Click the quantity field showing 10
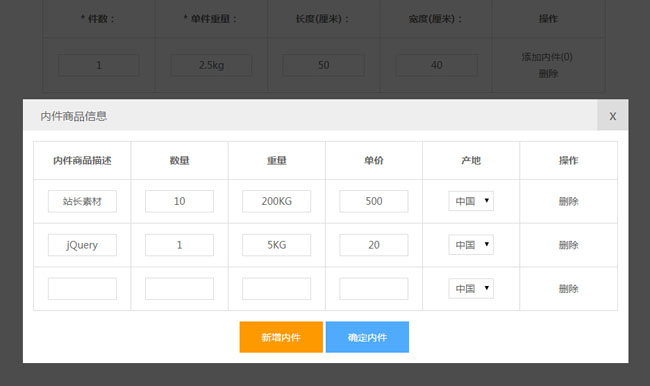650x386 pixels. (179, 201)
